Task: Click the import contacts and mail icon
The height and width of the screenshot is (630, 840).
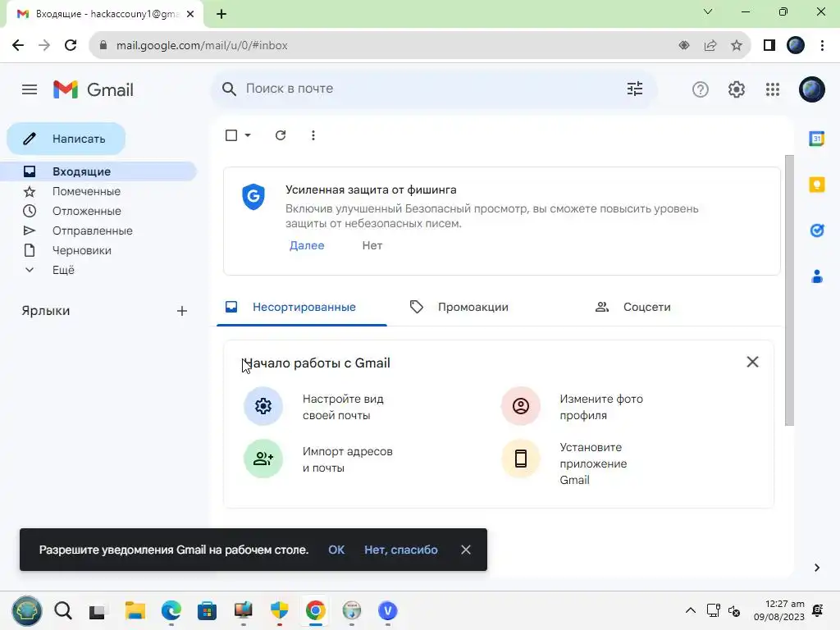Action: 263,459
